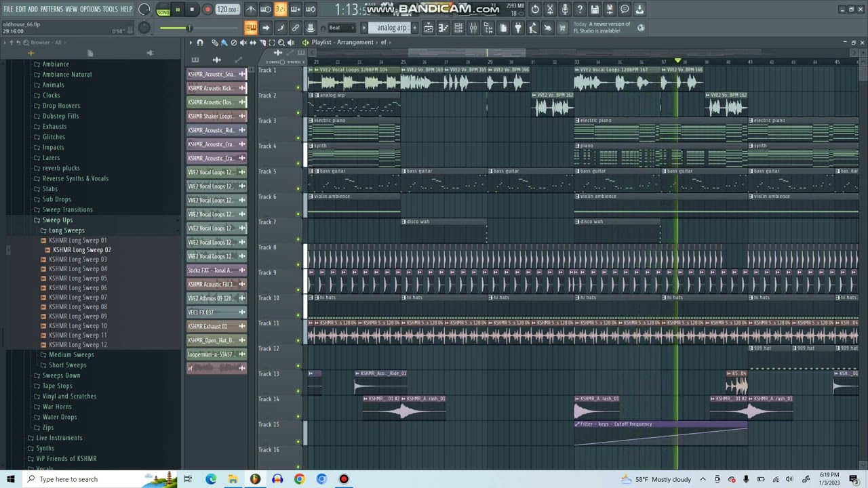Click the microphone recording icon
The width and height of the screenshot is (868, 488).
[565, 9]
